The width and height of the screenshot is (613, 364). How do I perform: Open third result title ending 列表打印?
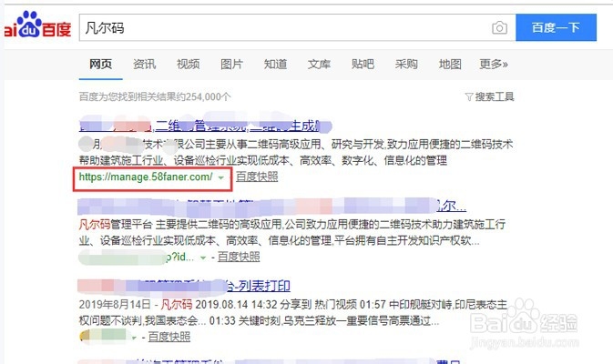click(184, 286)
